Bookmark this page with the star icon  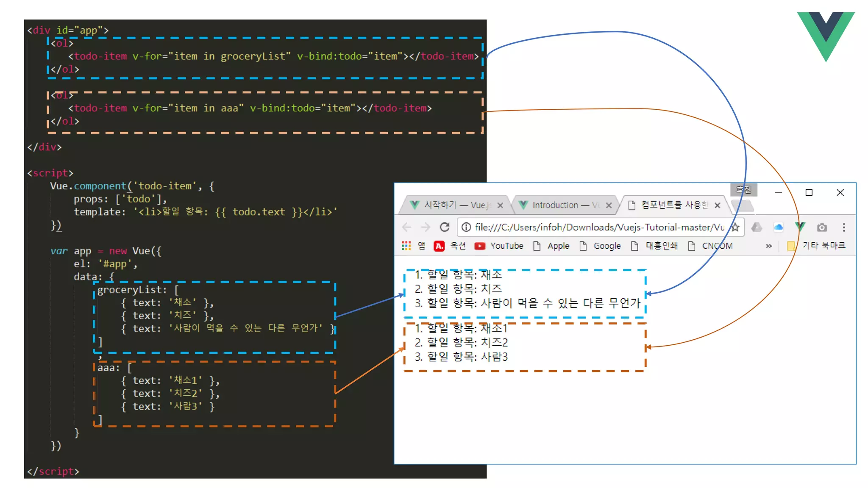735,227
